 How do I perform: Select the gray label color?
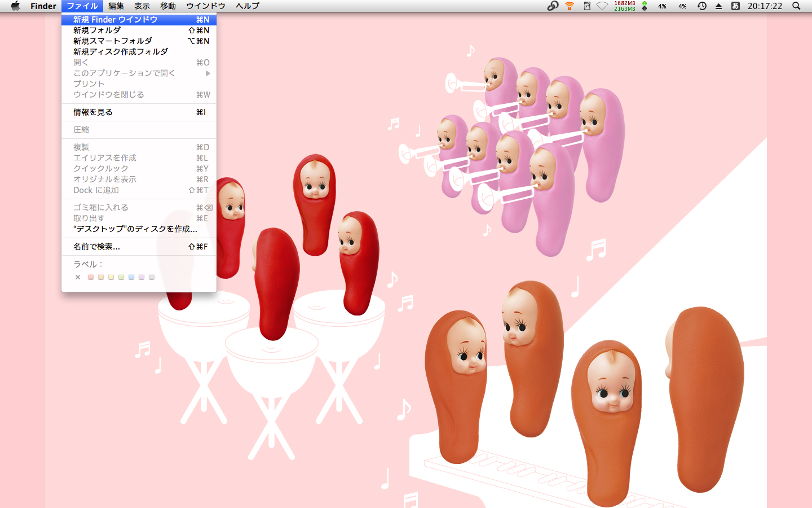point(152,277)
